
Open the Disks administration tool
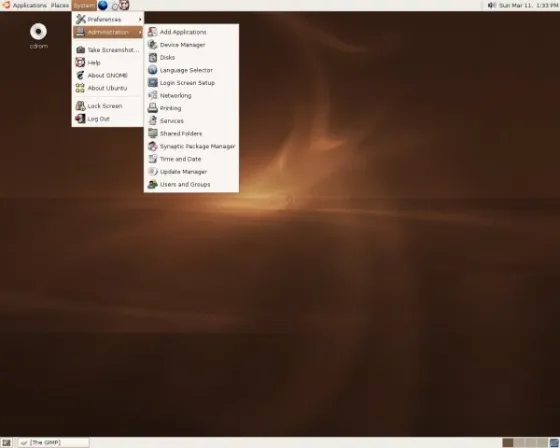pyautogui.click(x=191, y=58)
